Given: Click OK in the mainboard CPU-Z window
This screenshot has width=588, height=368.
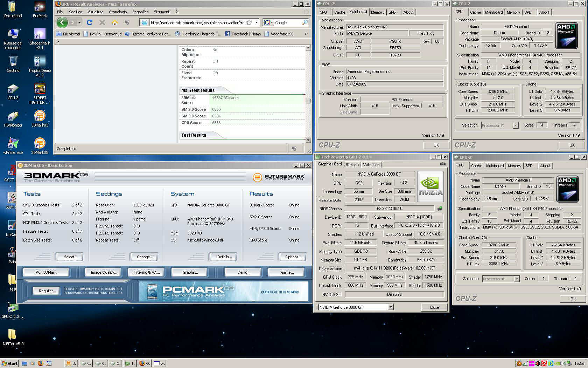Looking at the screenshot, I should pyautogui.click(x=436, y=145).
